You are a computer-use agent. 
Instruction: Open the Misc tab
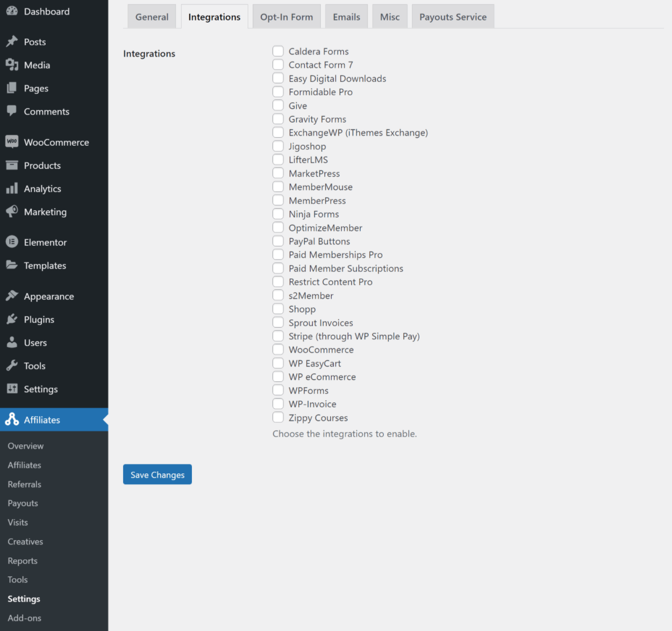pos(390,17)
